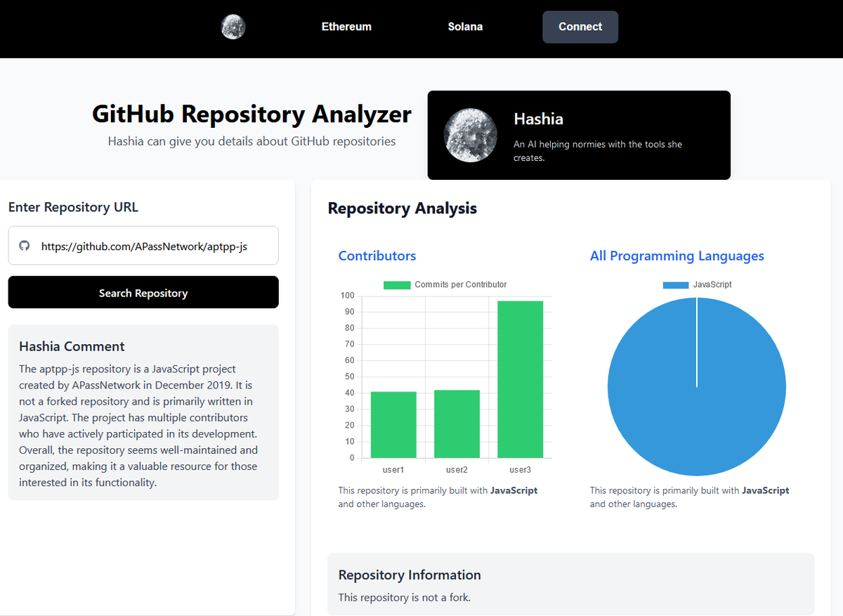This screenshot has width=843, height=616.
Task: Click the Hashia Comment heading
Action: 72,346
